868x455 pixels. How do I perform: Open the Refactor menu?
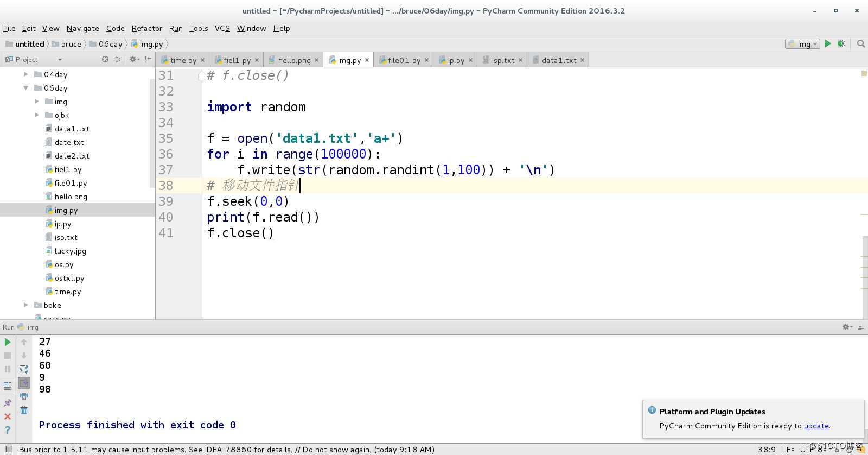point(147,28)
